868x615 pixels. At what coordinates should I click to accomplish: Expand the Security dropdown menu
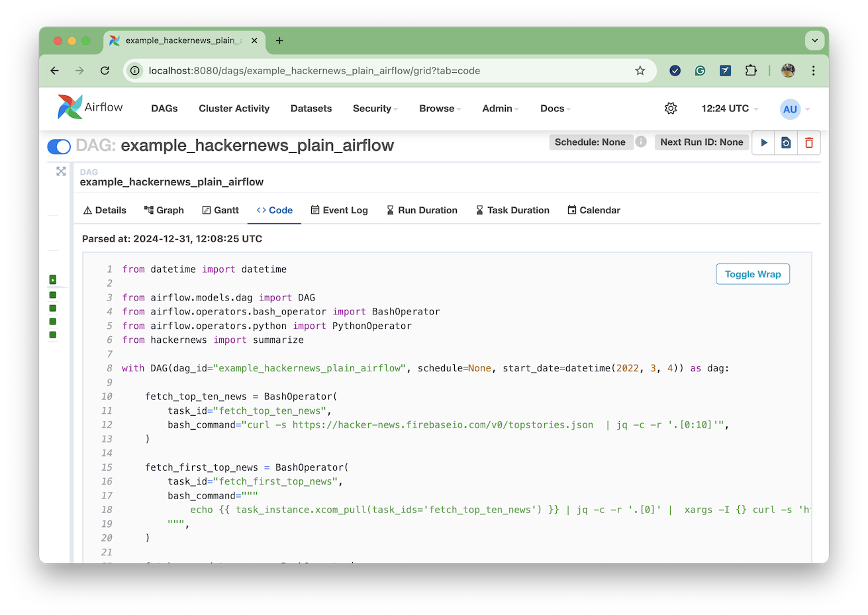point(375,109)
